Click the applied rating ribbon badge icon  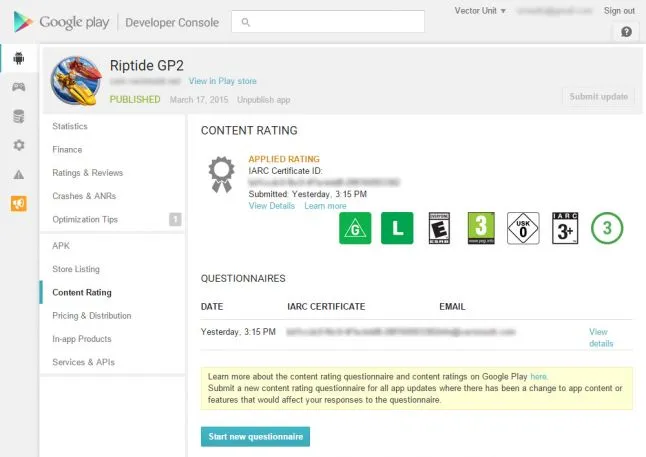point(221,174)
